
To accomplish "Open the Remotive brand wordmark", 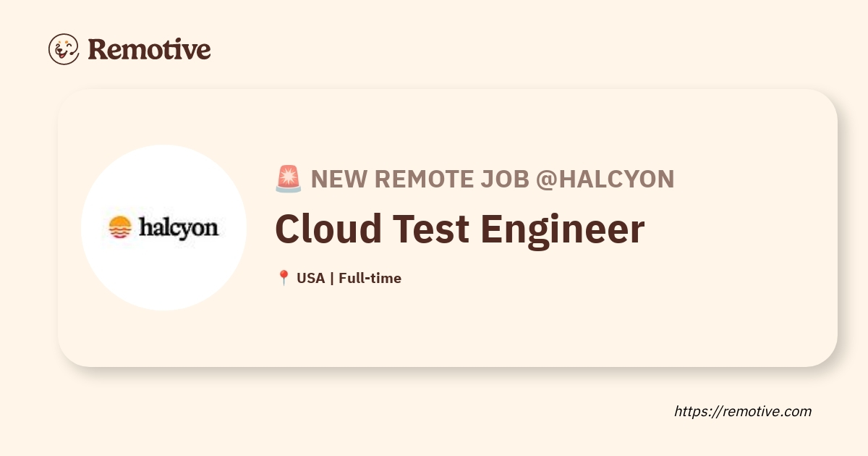I will [x=149, y=49].
